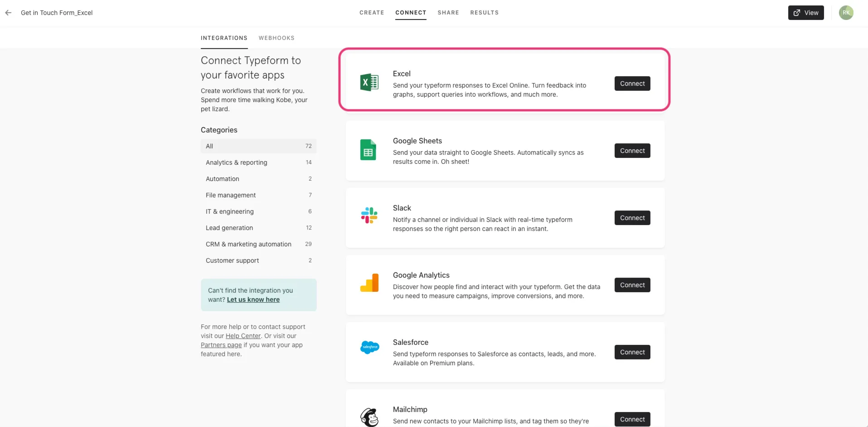Open the Partners page link
This screenshot has width=868, height=427.
point(221,345)
